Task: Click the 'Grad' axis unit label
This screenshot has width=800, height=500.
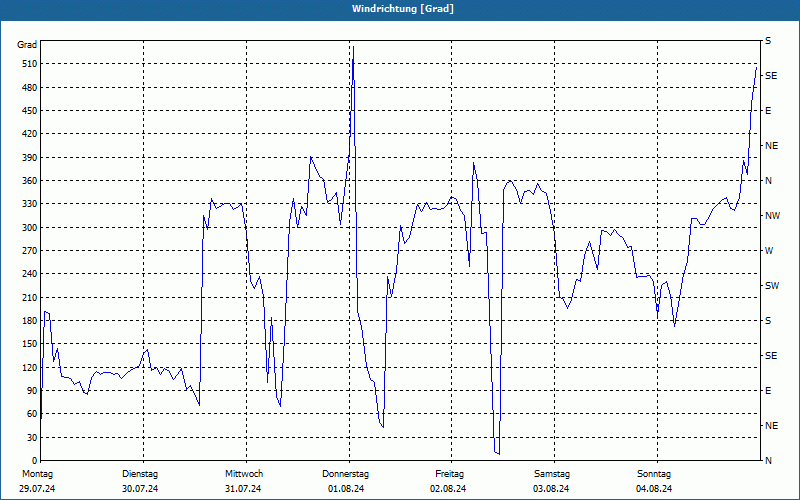Action: tap(27, 45)
